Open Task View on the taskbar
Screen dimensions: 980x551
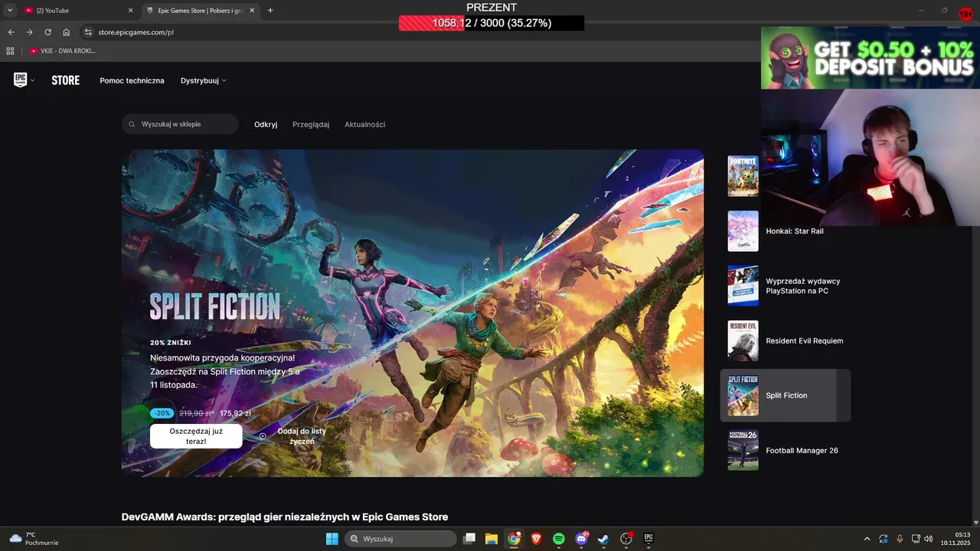pos(469,539)
